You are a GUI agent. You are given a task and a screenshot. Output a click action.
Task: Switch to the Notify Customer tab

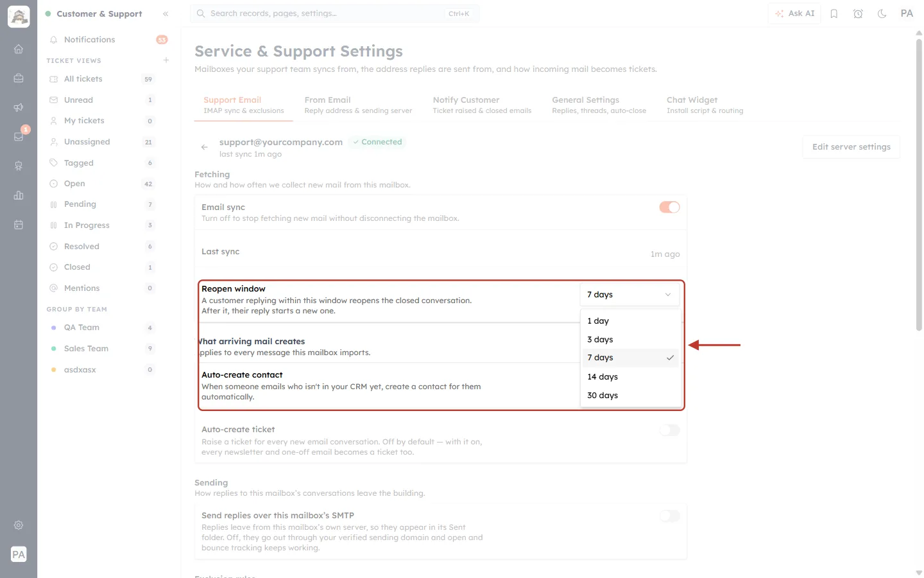click(x=482, y=105)
